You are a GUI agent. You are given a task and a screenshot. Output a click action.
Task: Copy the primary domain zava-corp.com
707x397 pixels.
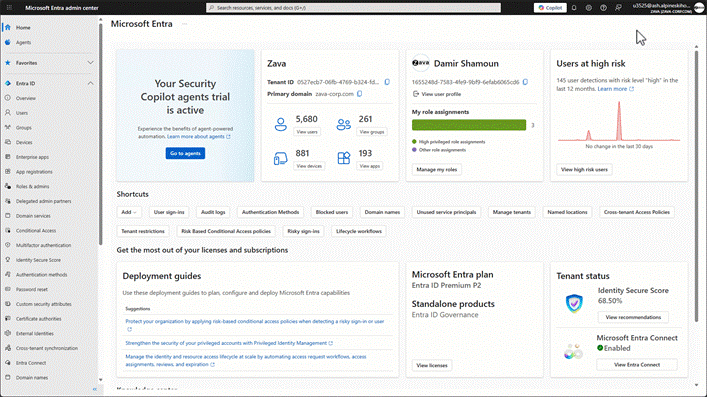pyautogui.click(x=359, y=94)
